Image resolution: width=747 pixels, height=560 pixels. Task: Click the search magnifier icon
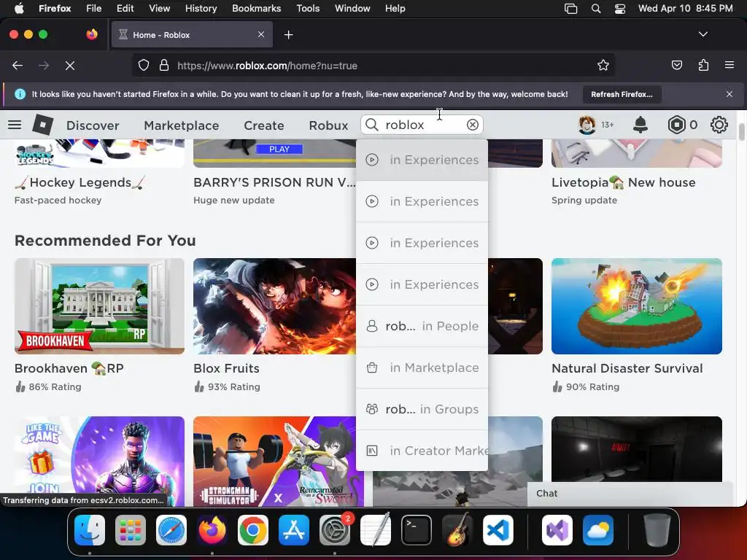371,125
